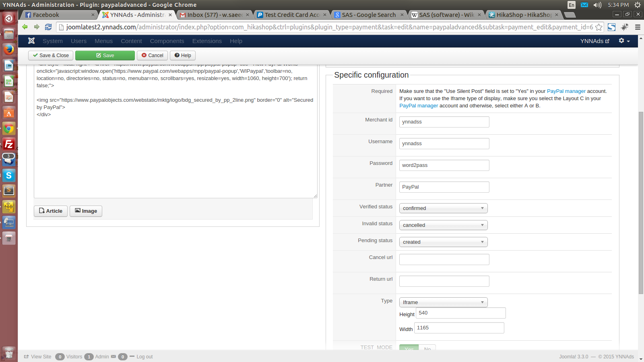This screenshot has height=362, width=644.
Task: Expand the Pending status dropdown
Action: pyautogui.click(x=443, y=242)
